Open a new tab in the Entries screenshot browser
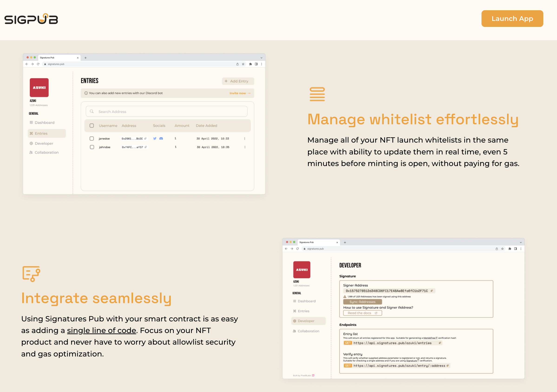The width and height of the screenshot is (557, 392). coord(85,58)
